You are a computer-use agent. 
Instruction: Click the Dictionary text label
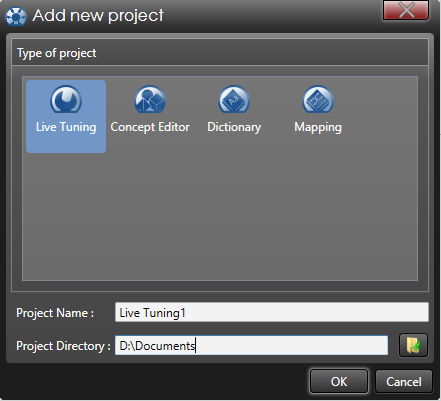(x=234, y=127)
